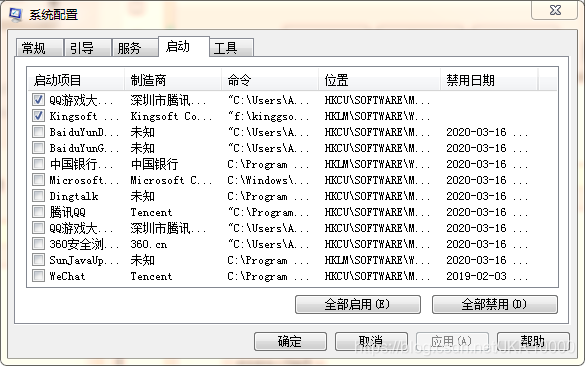This screenshot has height=366, width=585.
Task: Check the Microsoft startup item checkbox
Action: (x=38, y=180)
